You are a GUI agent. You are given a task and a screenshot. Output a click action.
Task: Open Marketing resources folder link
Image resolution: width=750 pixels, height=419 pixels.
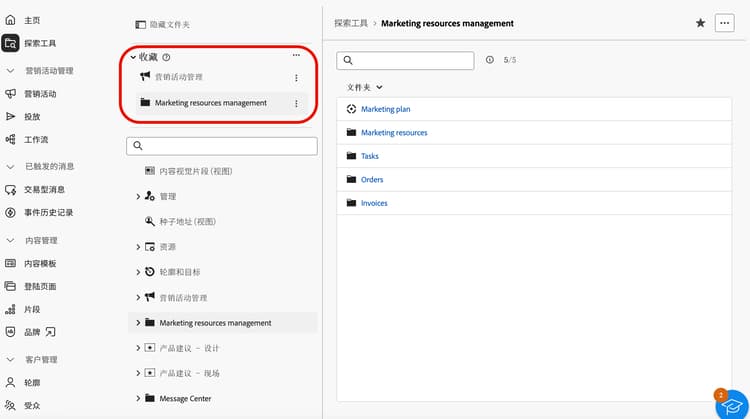(394, 132)
